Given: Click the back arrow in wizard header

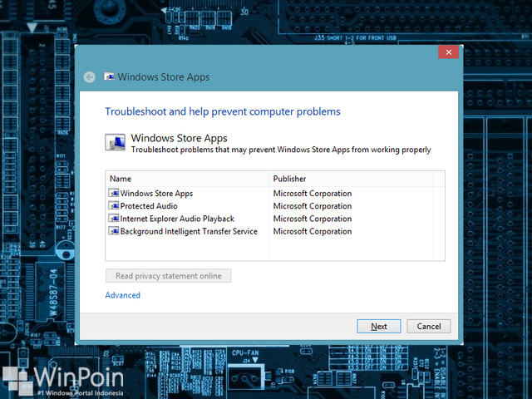Looking at the screenshot, I should (90, 77).
